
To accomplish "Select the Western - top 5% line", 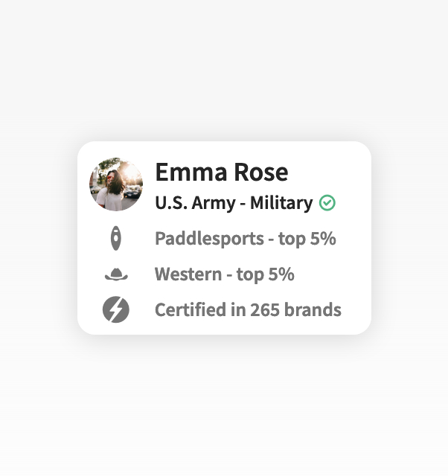I will coord(225,274).
